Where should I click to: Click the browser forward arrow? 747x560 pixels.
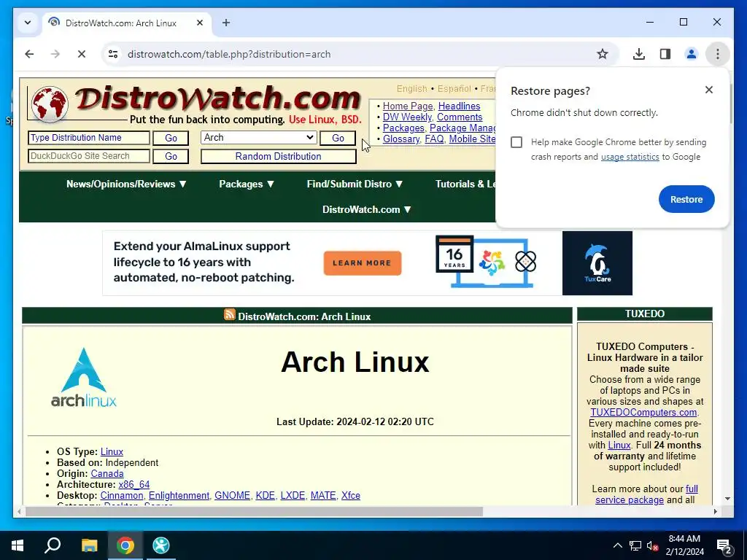(55, 54)
